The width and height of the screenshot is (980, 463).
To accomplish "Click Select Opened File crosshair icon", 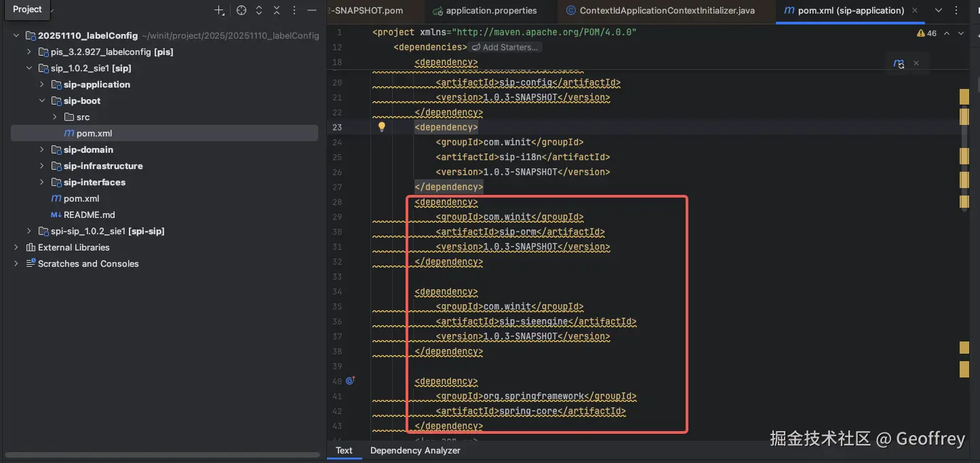I will point(241,10).
